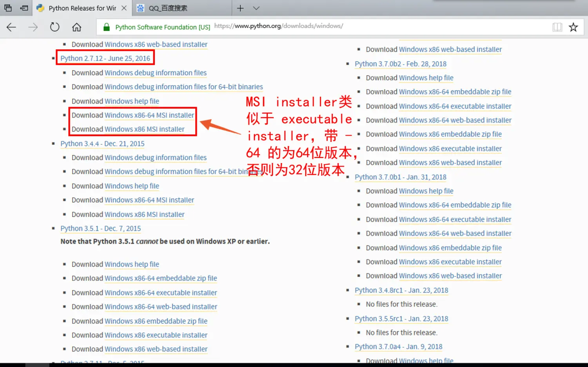Download Python 3.4.4 Windows debug information files

coord(156,158)
